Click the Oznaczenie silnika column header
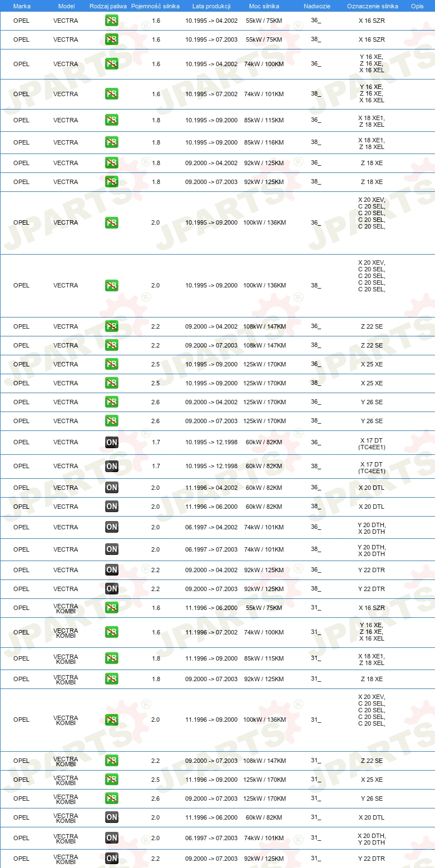 pyautogui.click(x=373, y=6)
